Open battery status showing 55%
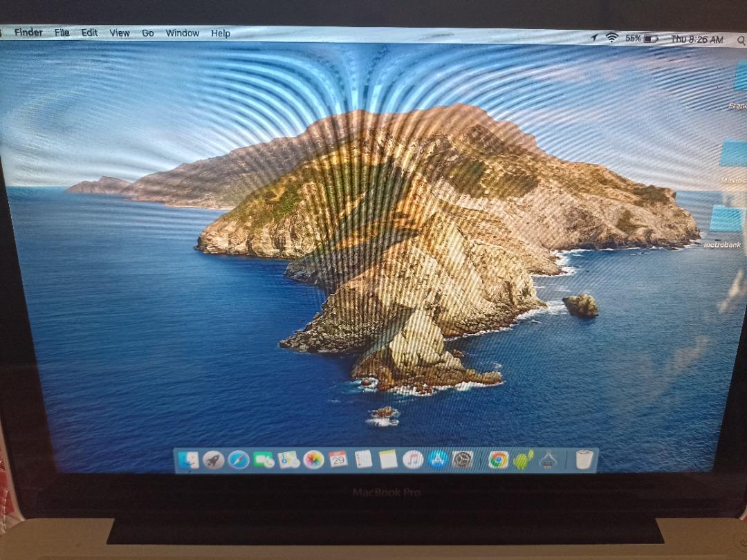Image resolution: width=747 pixels, height=560 pixels. [642, 39]
